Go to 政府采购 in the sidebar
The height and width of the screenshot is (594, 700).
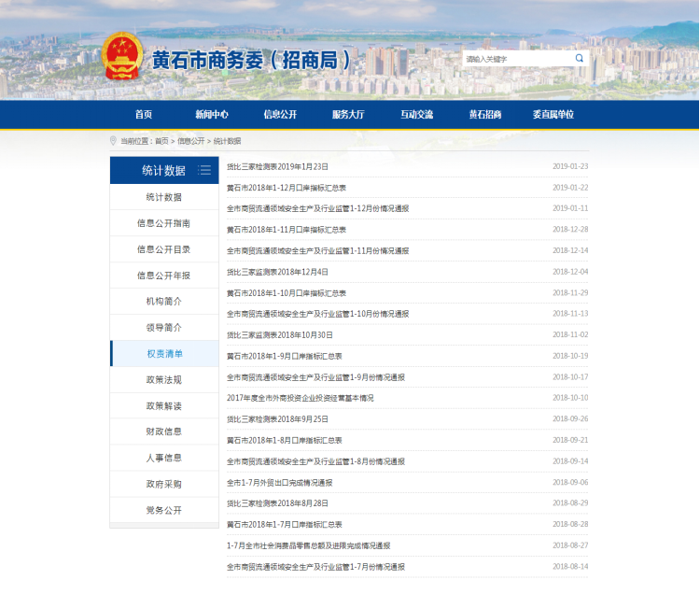point(163,484)
